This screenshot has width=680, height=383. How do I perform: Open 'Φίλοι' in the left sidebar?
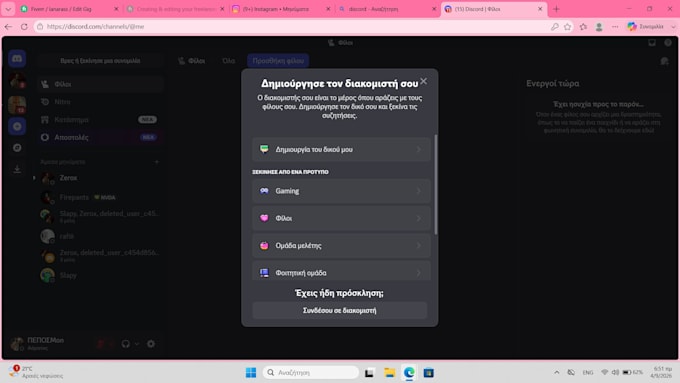pos(100,84)
